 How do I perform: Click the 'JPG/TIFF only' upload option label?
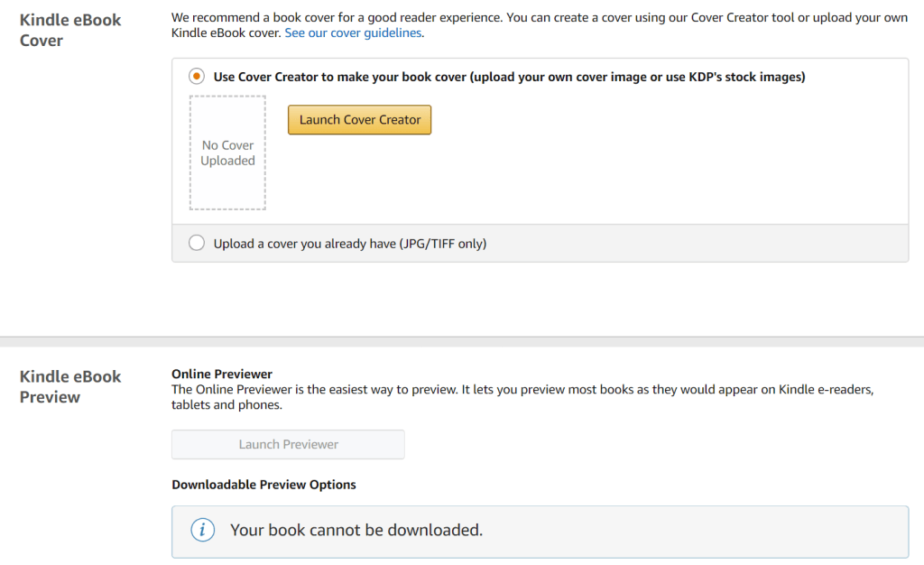pos(350,244)
